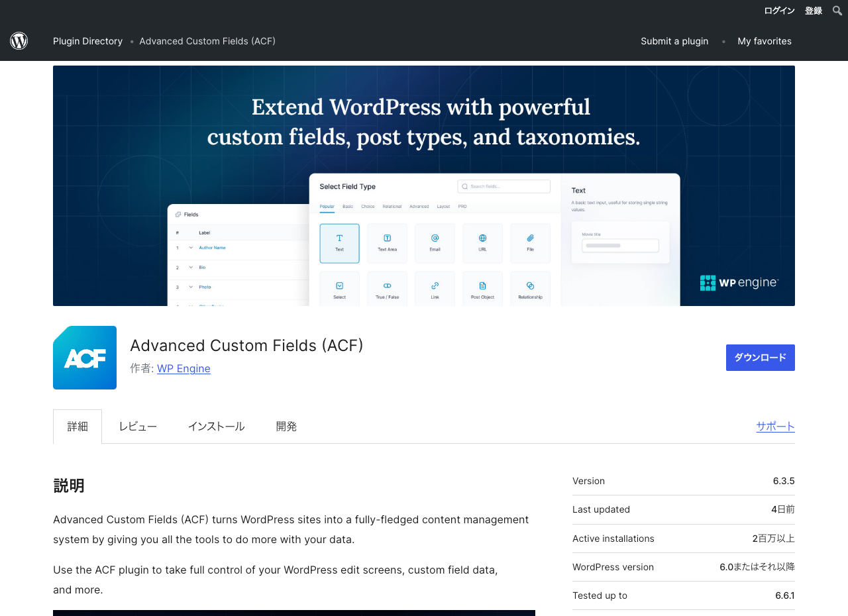
Task: Open My favorites link
Action: tap(765, 41)
